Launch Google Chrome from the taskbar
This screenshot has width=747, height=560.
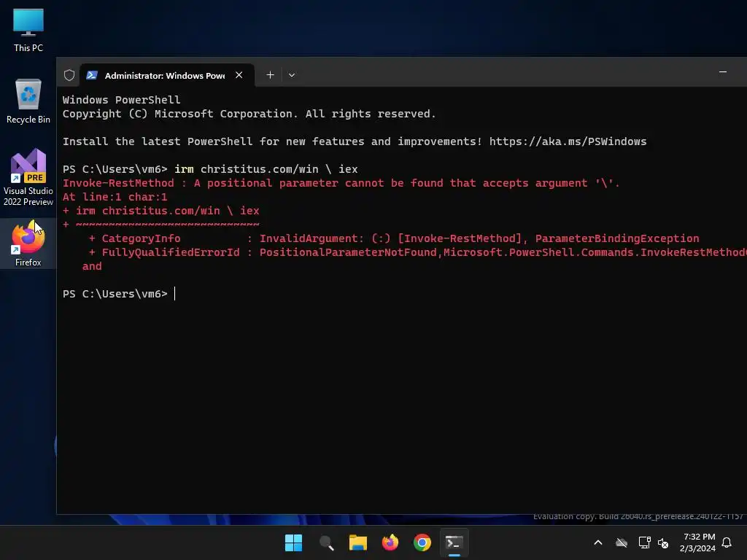422,542
